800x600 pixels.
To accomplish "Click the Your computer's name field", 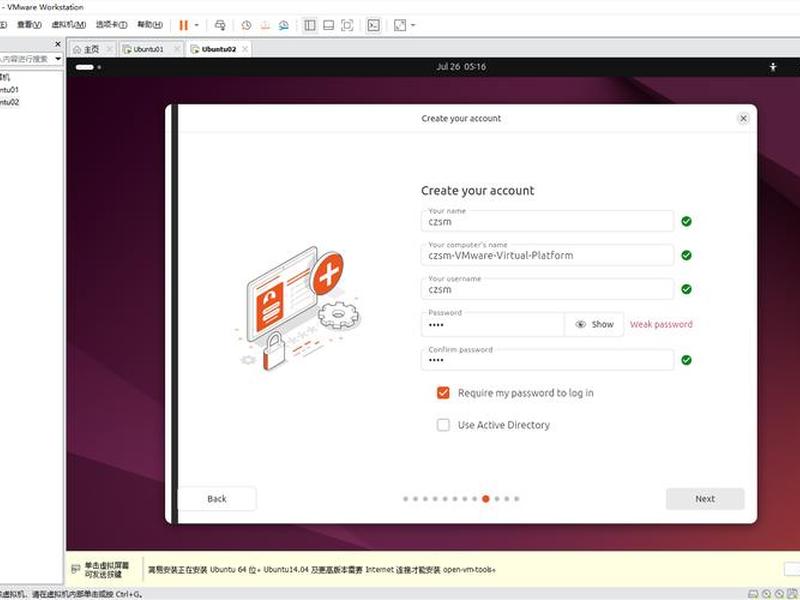I will point(547,255).
